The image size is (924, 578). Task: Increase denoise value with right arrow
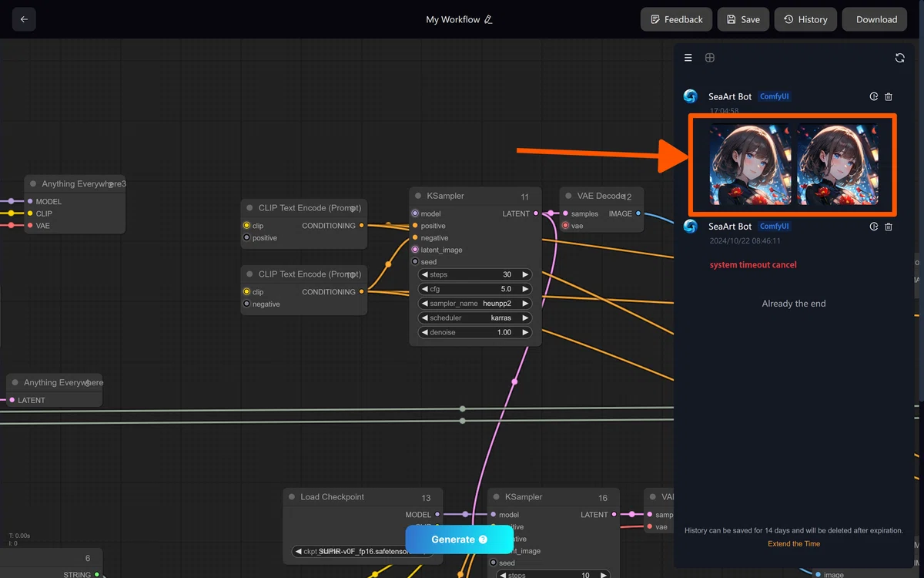click(x=525, y=332)
